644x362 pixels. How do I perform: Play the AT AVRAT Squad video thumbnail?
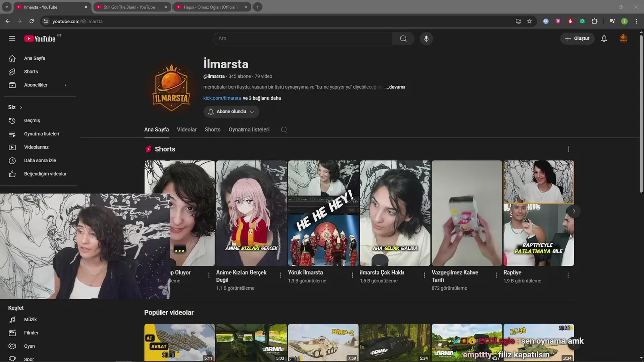point(180,343)
